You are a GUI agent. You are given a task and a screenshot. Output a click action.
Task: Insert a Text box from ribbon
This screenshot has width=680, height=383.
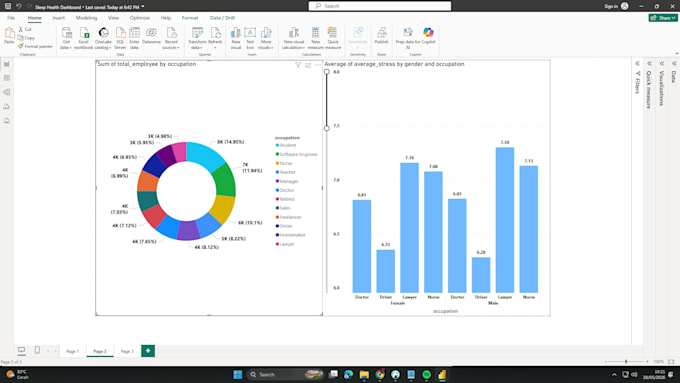(x=250, y=39)
